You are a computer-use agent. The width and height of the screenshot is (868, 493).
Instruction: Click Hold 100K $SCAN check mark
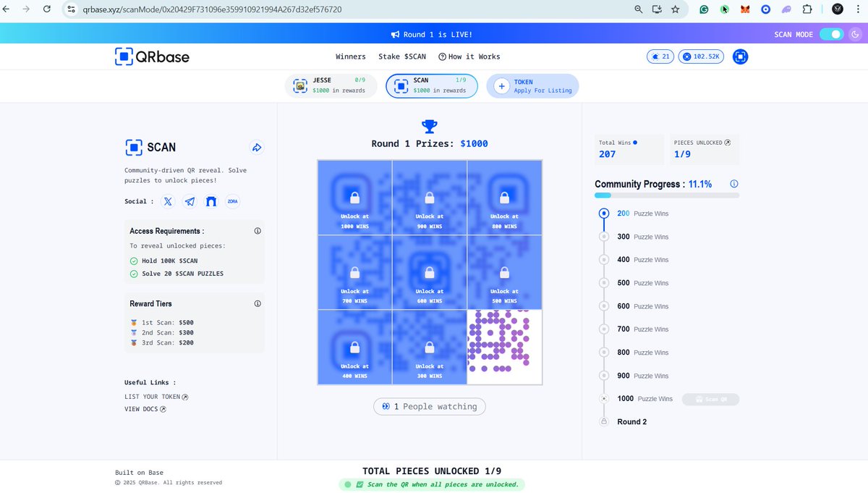click(134, 261)
